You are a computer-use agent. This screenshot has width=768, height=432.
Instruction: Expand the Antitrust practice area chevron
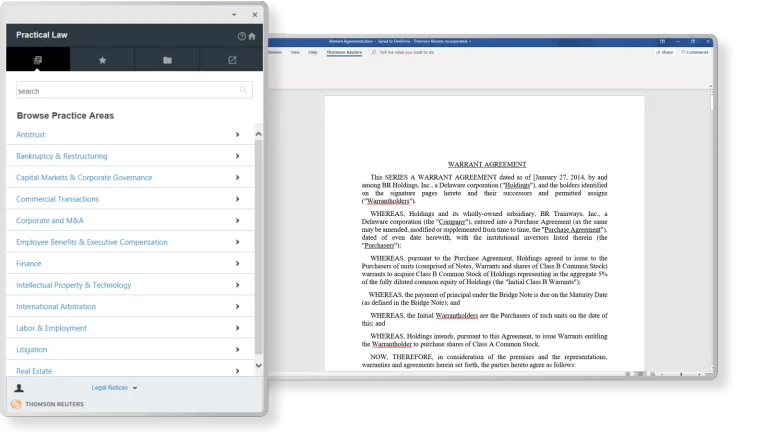click(237, 134)
